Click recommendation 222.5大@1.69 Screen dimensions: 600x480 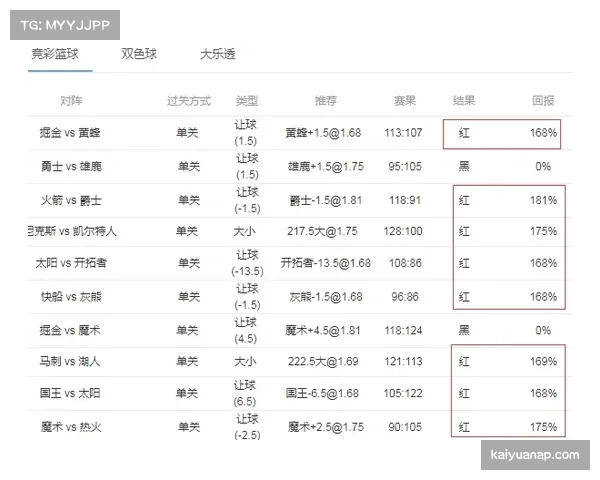point(323,361)
